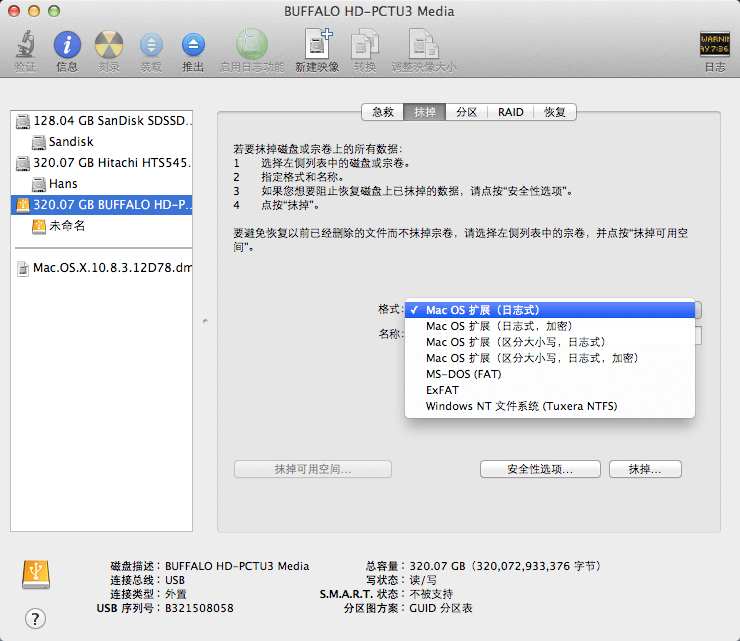Create new image with 新建映像 icon

pos(318,44)
